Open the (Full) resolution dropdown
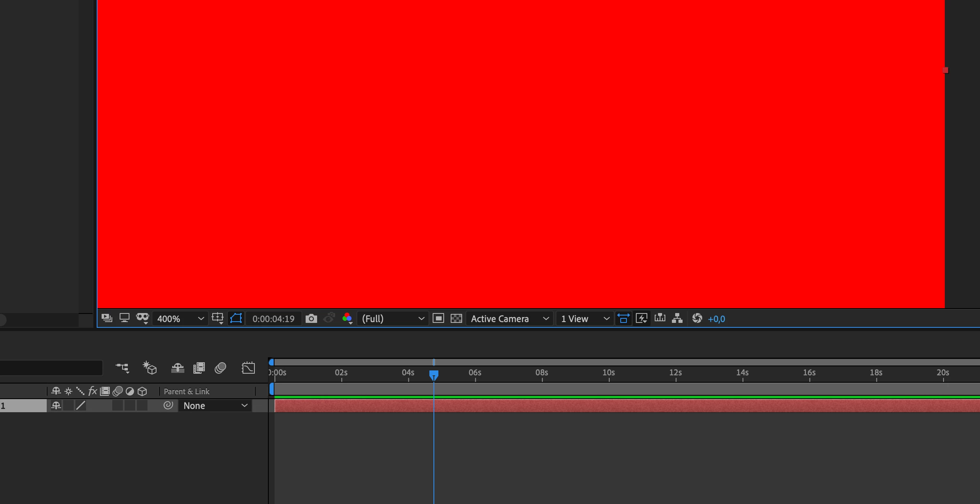Viewport: 980px width, 504px height. coord(392,318)
